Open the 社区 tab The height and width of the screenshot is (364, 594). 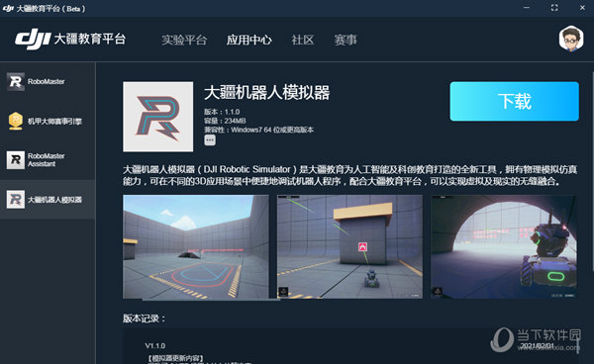pos(303,40)
